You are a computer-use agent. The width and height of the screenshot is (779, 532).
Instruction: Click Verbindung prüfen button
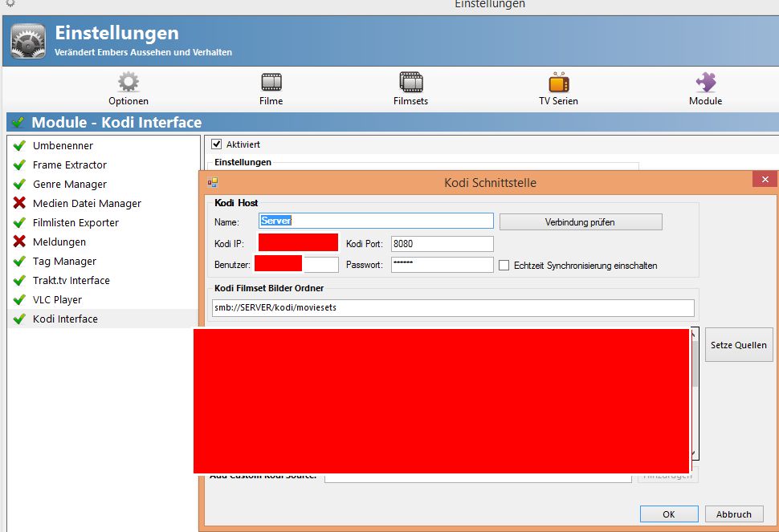pyautogui.click(x=581, y=221)
